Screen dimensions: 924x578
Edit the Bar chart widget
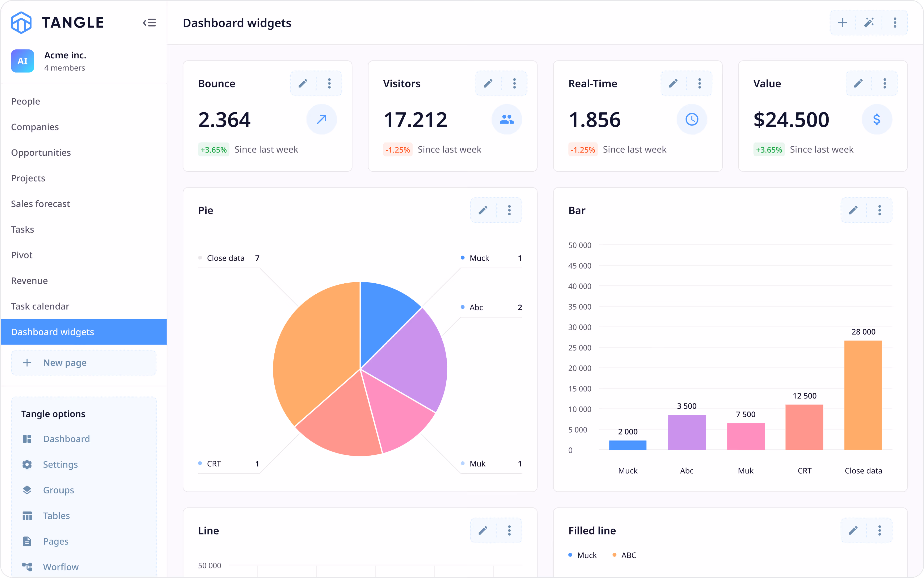coord(853,210)
